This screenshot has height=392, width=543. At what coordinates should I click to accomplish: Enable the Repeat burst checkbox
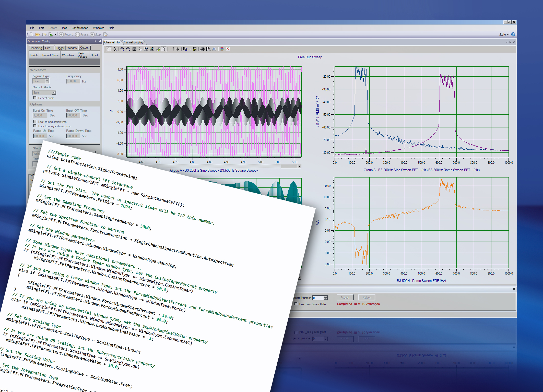(x=35, y=98)
